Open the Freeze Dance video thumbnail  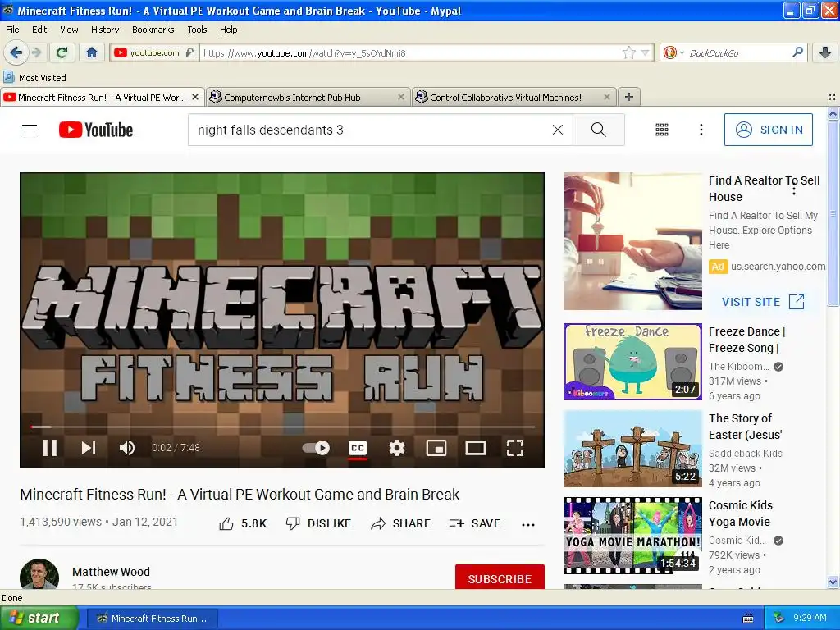(x=632, y=362)
